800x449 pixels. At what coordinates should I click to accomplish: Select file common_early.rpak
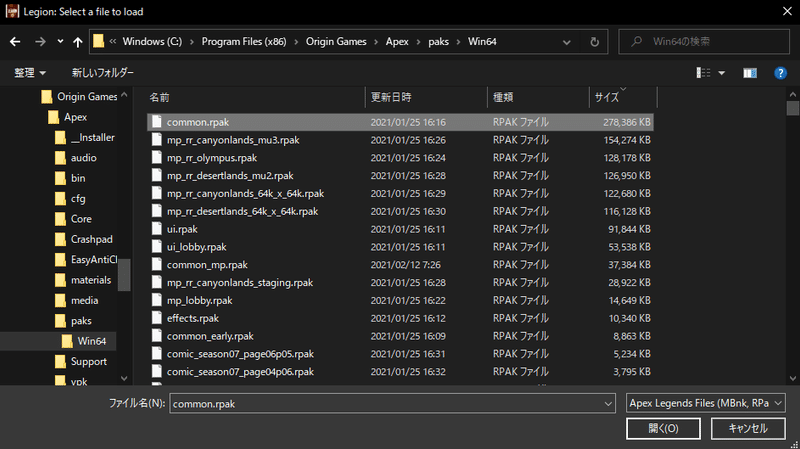(401, 336)
